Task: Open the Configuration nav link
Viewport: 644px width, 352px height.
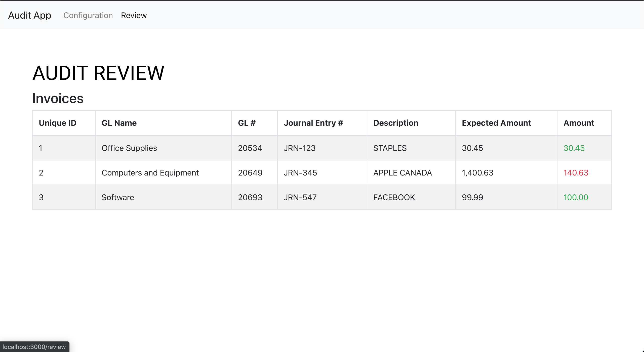Action: click(88, 15)
